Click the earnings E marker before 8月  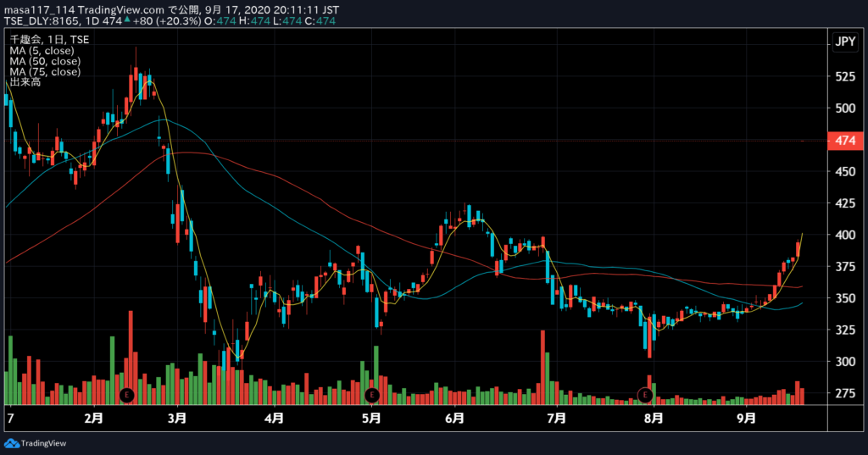[645, 395]
